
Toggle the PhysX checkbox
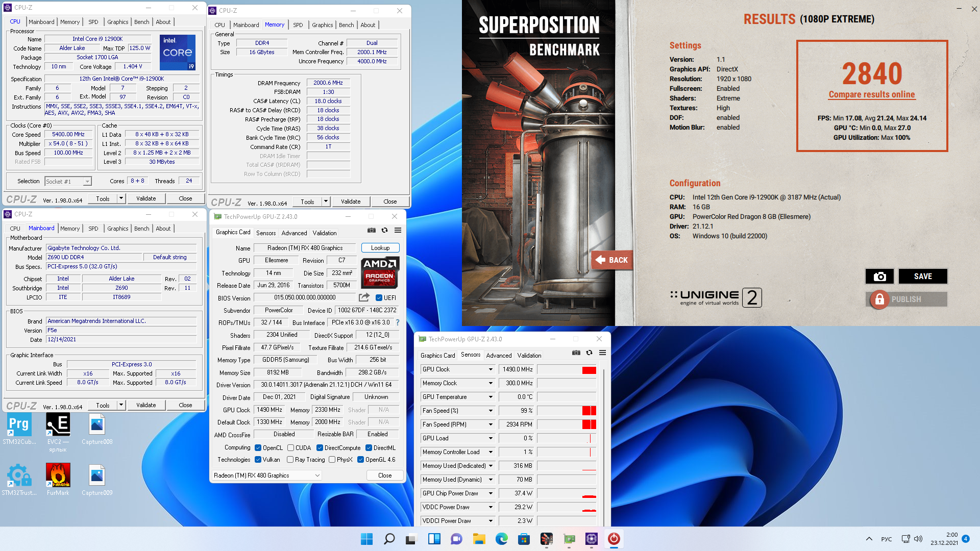332,460
